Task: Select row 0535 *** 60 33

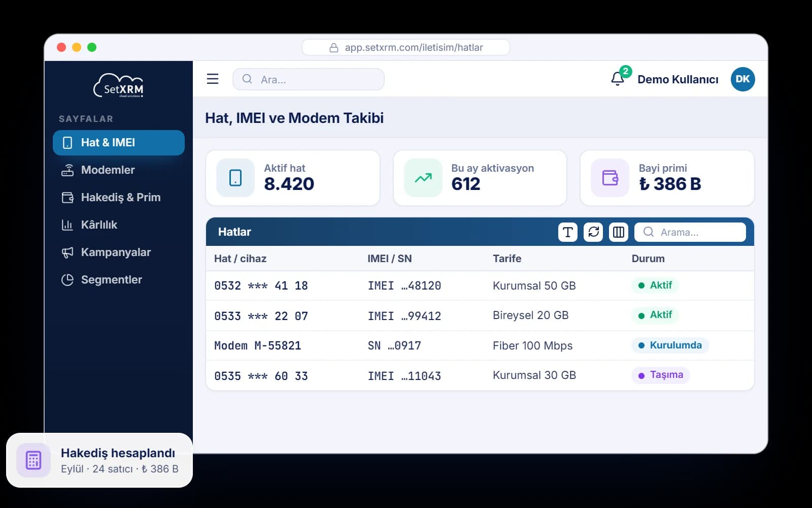Action: (480, 375)
